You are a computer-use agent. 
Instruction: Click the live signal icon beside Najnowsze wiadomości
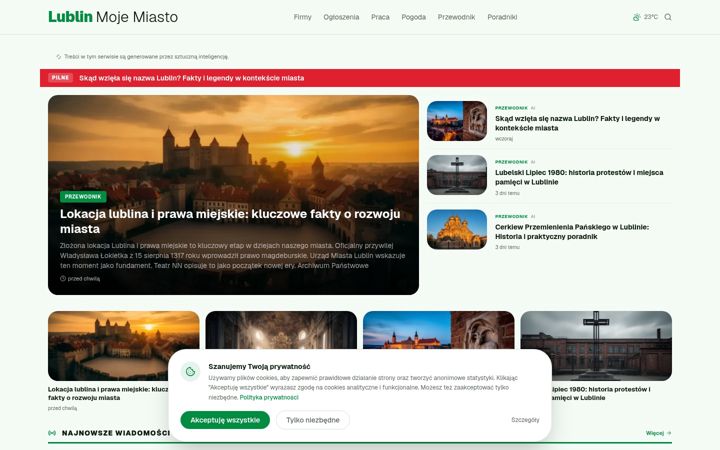pos(52,433)
